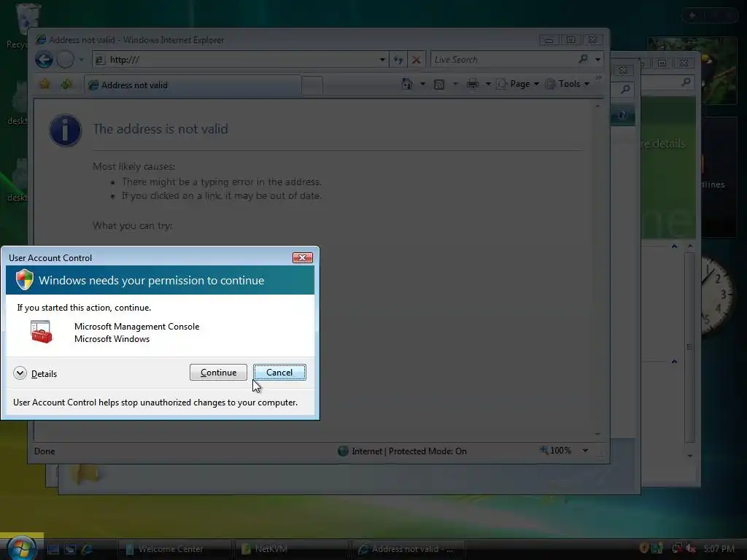Image resolution: width=747 pixels, height=560 pixels.
Task: Open the zoom level dropdown arrow
Action: click(585, 451)
